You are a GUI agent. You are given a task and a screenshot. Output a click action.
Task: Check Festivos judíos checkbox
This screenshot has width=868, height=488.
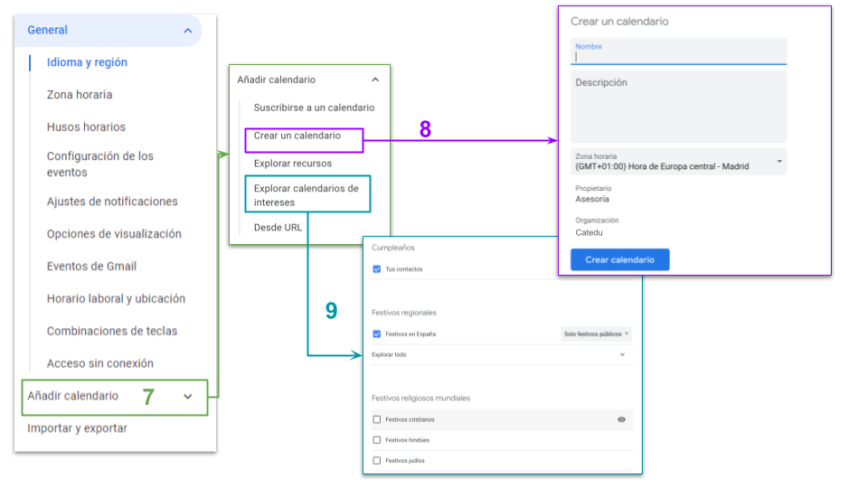(x=377, y=460)
